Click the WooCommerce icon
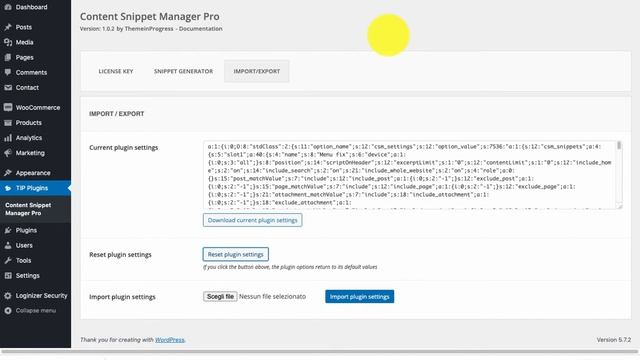 [8, 107]
